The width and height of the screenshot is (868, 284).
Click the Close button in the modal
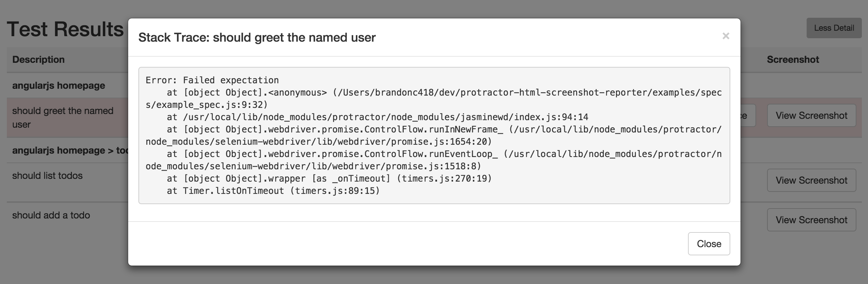tap(708, 243)
